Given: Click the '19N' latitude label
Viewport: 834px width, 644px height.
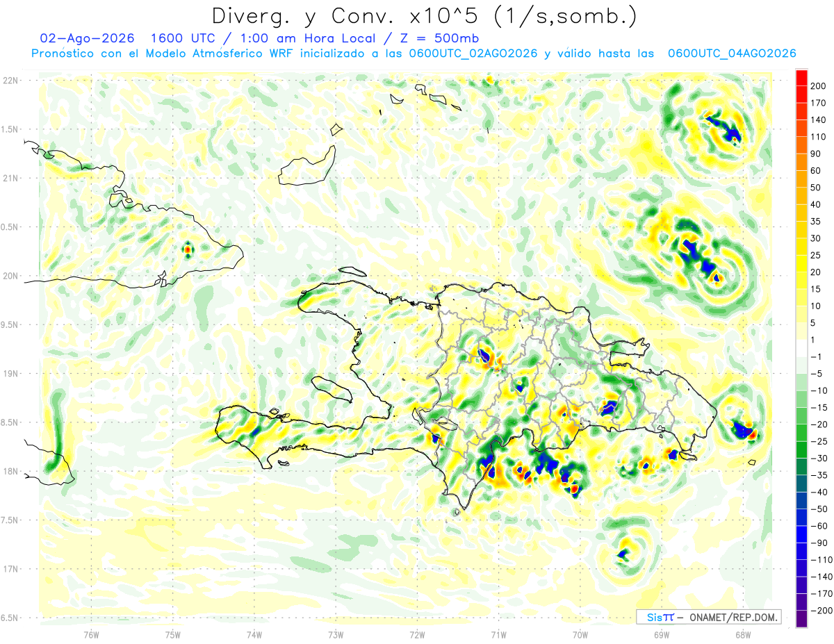Looking at the screenshot, I should click(10, 373).
